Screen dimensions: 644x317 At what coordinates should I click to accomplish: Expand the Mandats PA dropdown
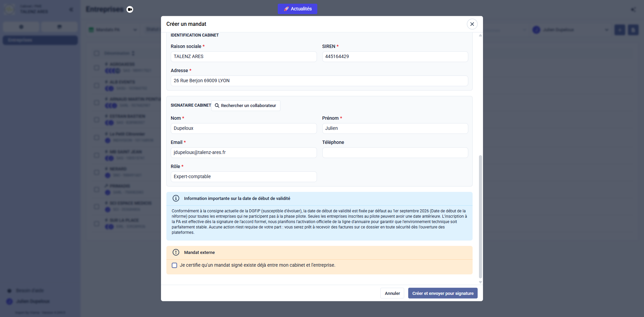pyautogui.click(x=113, y=30)
